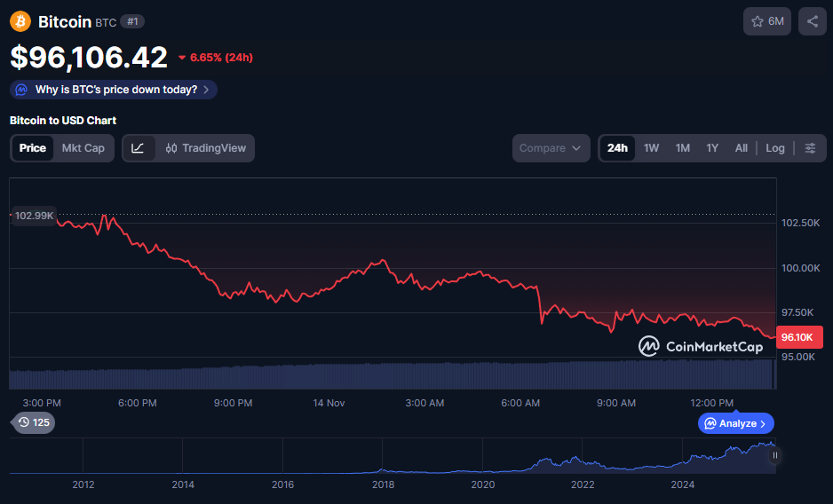Select the 24h time range
The image size is (833, 504).
[617, 148]
